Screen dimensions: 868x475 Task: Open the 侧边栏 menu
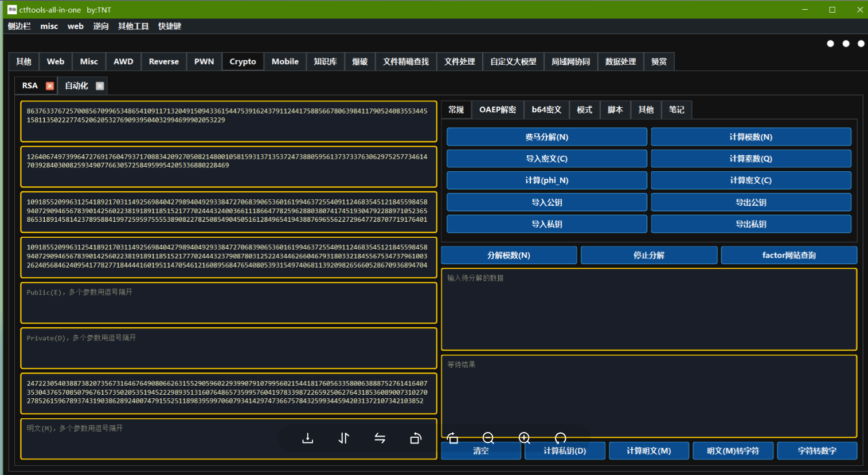(x=19, y=26)
